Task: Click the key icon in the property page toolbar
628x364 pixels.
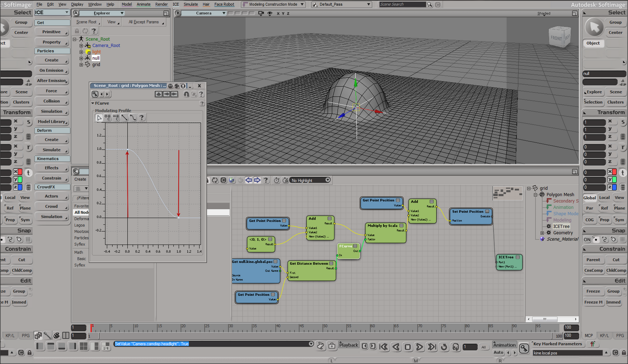Action: point(95,94)
